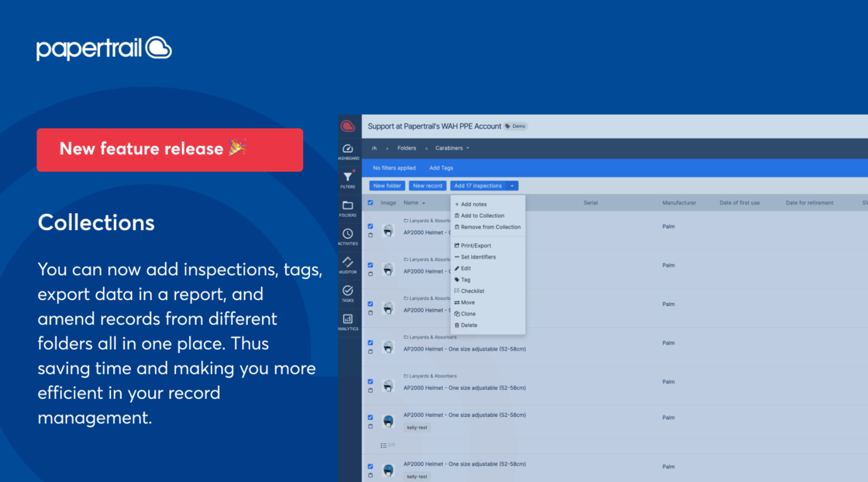
Task: Choose Print/Export in the dropdown menu
Action: tap(475, 246)
